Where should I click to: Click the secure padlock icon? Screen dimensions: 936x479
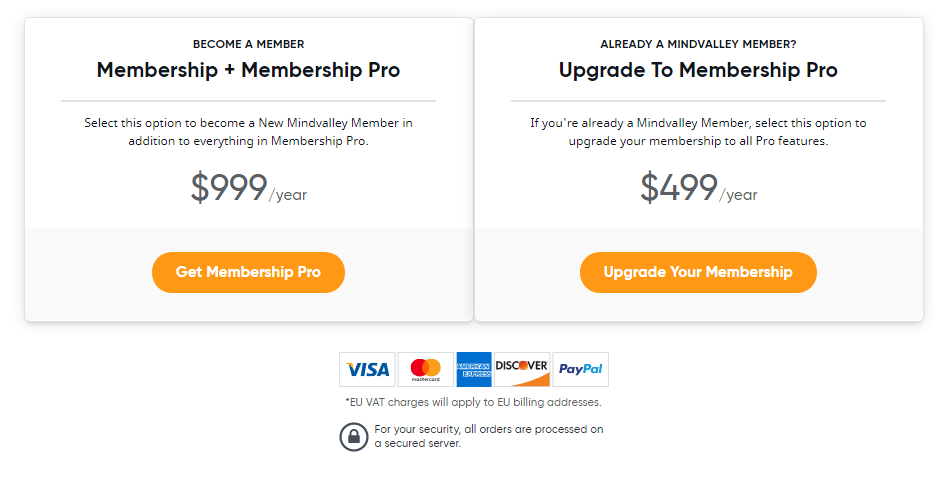pos(354,437)
